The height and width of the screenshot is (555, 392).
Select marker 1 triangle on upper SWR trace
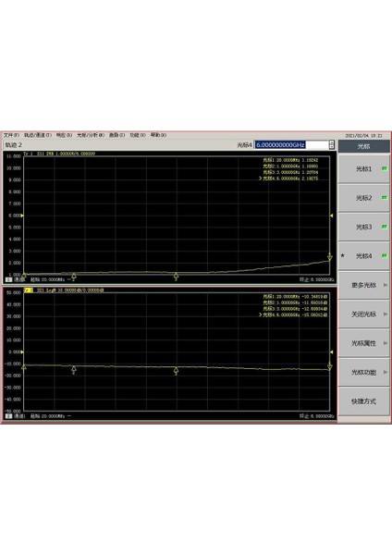point(24,275)
